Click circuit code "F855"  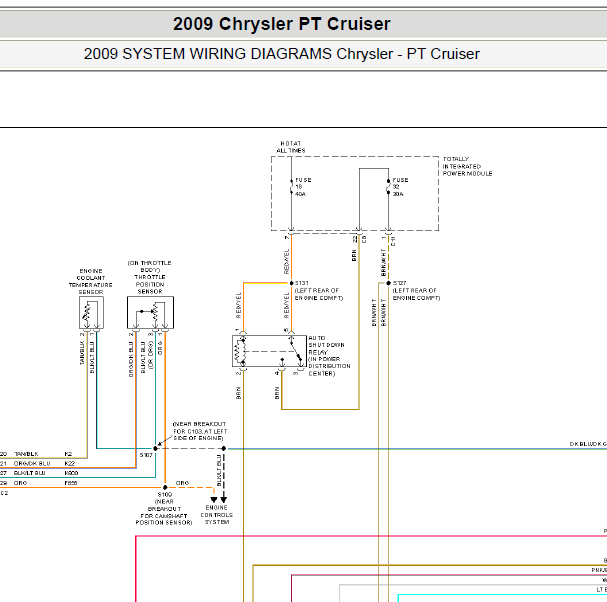pyautogui.click(x=71, y=483)
